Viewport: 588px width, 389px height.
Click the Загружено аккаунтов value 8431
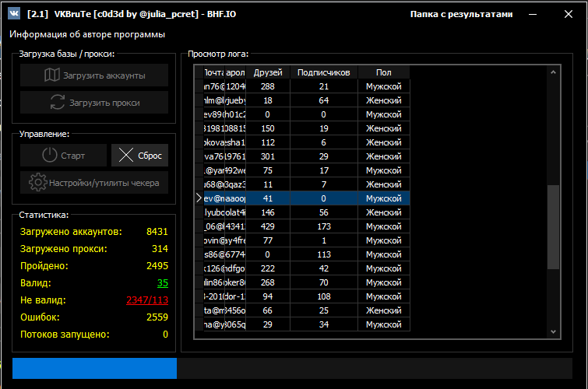157,232
